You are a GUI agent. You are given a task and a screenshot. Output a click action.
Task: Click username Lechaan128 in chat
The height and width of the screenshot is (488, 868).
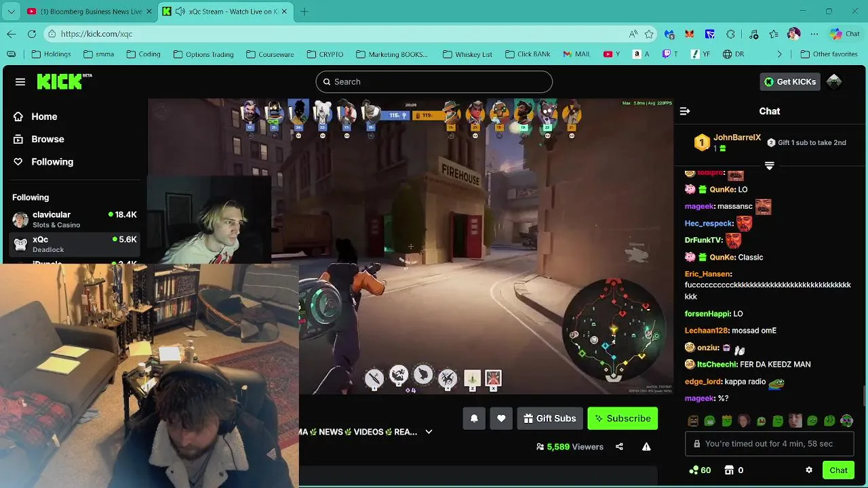coord(706,330)
